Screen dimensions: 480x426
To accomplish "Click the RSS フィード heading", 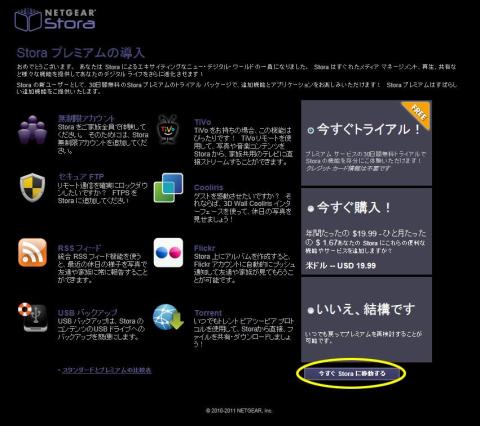I will (x=79, y=248).
